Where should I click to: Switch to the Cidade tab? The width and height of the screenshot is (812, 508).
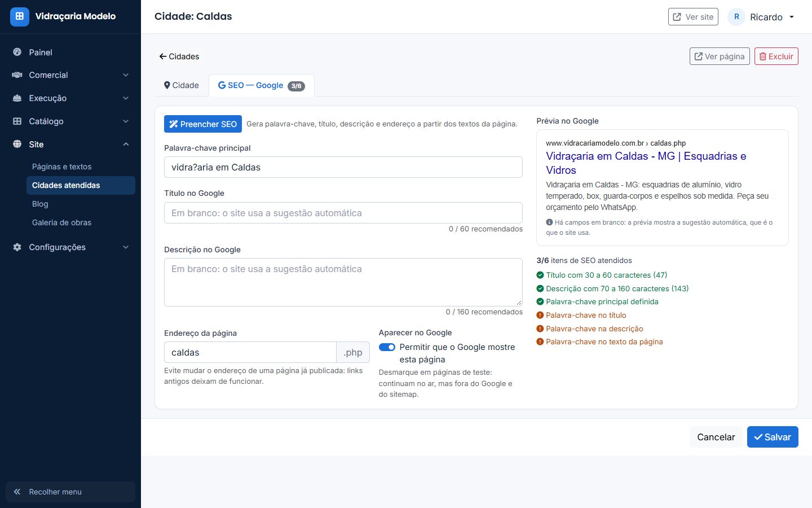pos(182,85)
